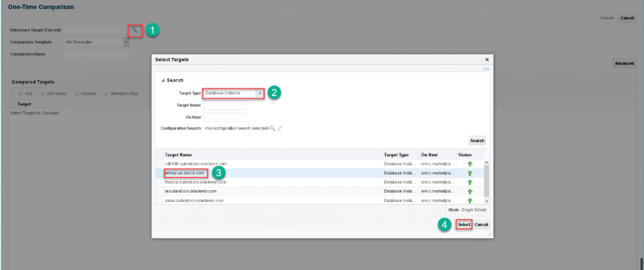Click the Reference Target search magnifier icon

click(135, 30)
